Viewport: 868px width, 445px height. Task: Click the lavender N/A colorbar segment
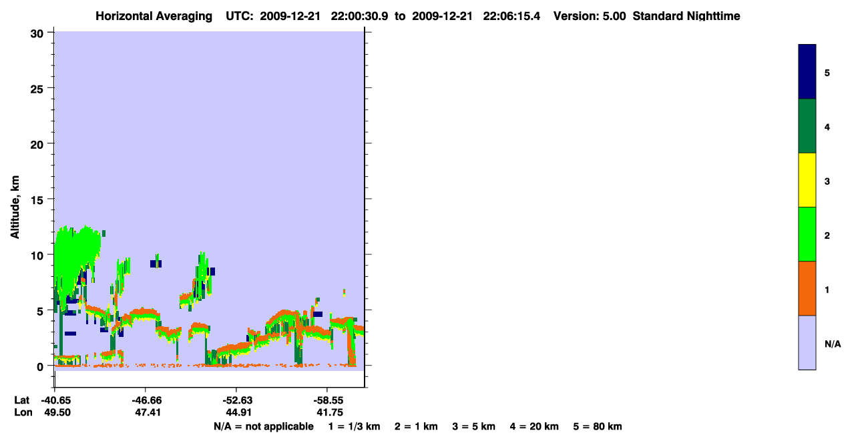tap(807, 342)
